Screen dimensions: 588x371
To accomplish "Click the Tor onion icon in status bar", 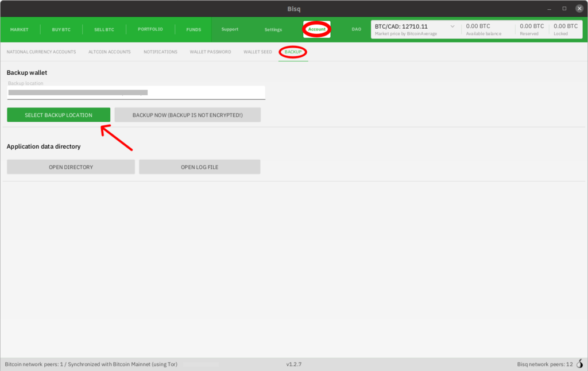I will click(x=579, y=364).
